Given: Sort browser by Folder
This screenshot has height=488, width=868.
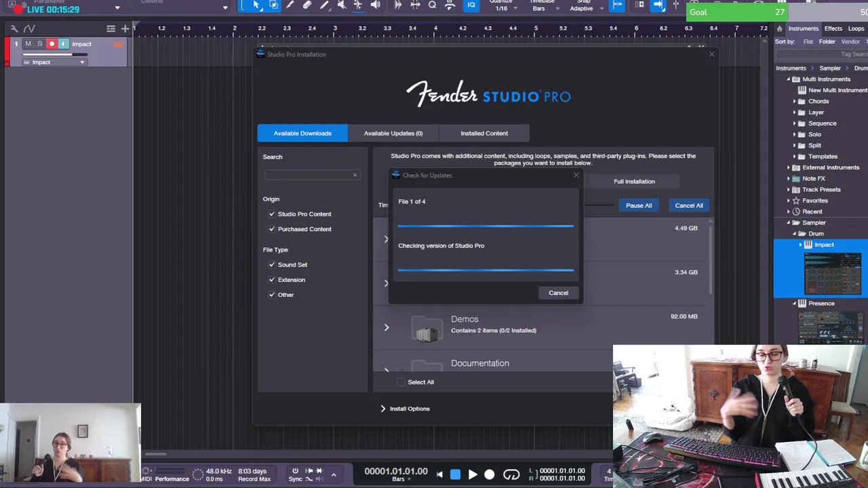Looking at the screenshot, I should pos(827,42).
